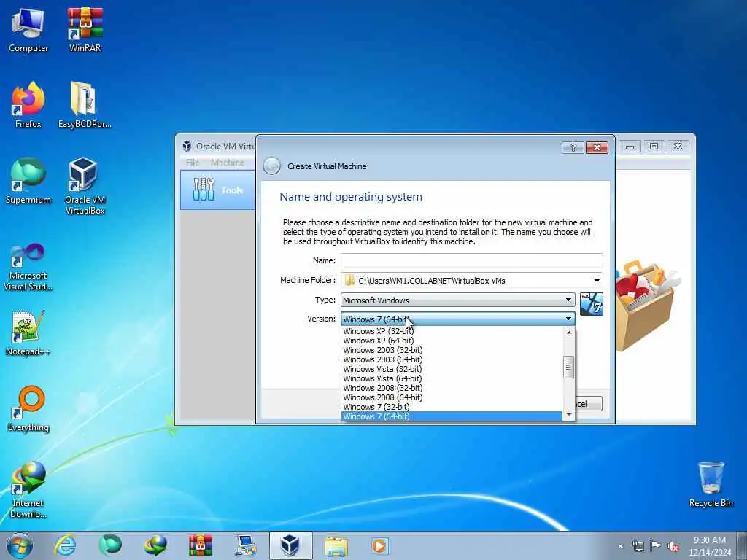Open the Computer desktop icon

28,30
